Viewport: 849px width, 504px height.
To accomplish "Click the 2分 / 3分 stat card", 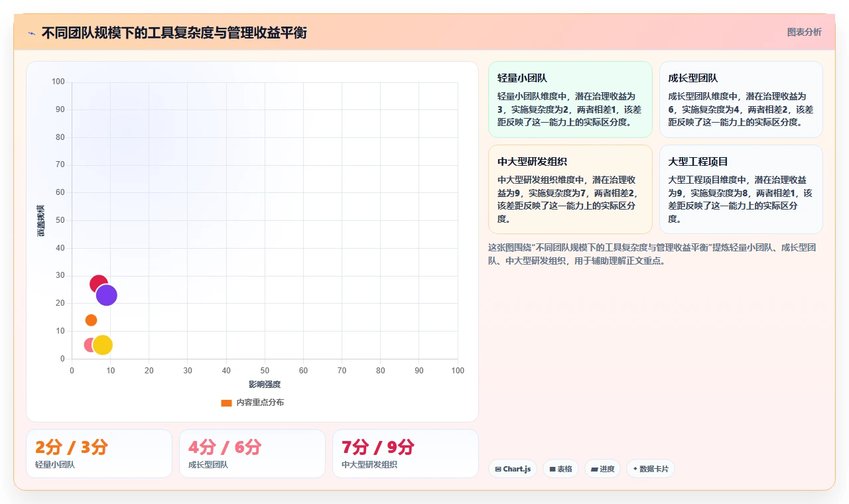I will pos(99,454).
